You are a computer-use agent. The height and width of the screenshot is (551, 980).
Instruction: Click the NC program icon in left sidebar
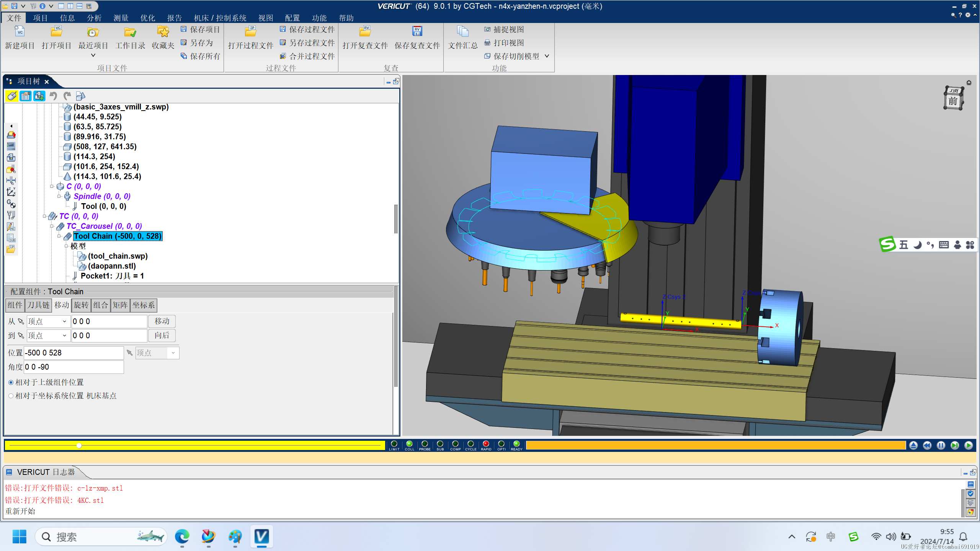point(11,227)
